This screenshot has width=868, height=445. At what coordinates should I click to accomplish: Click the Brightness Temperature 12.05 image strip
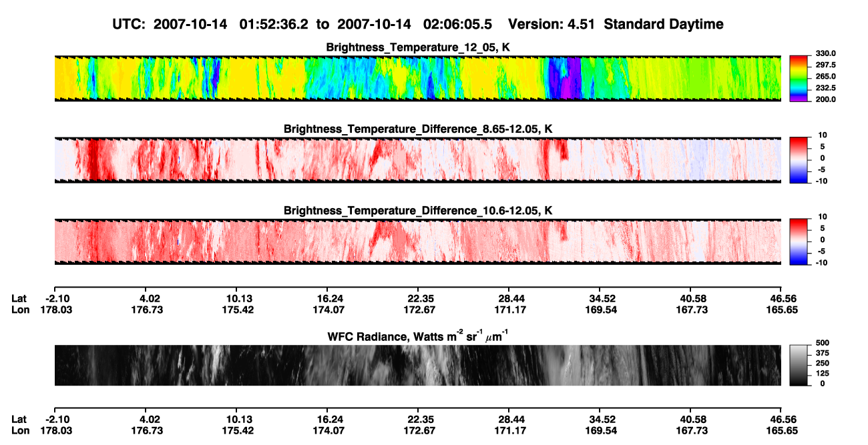pos(417,79)
